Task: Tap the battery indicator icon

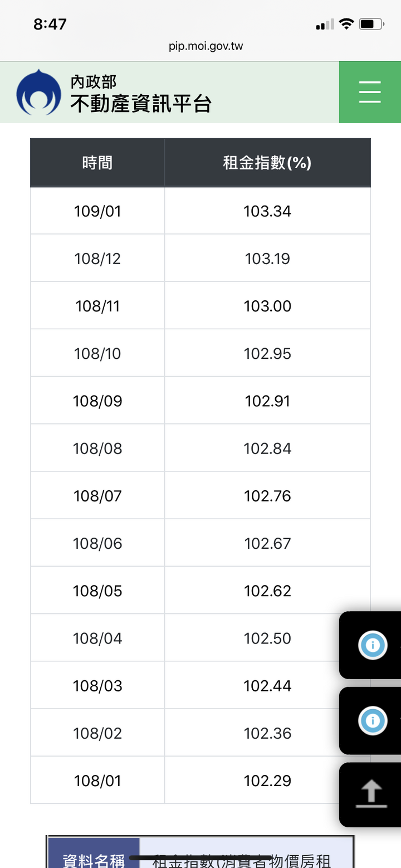Action: [371, 24]
